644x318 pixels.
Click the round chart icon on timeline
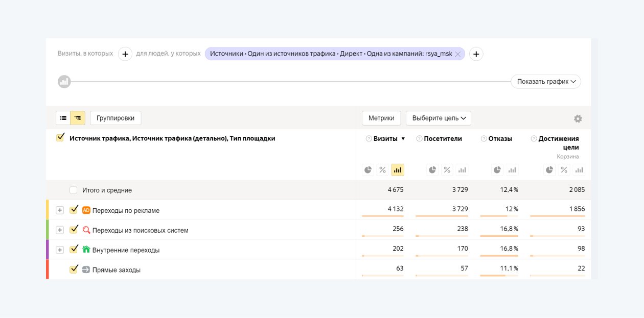click(64, 81)
